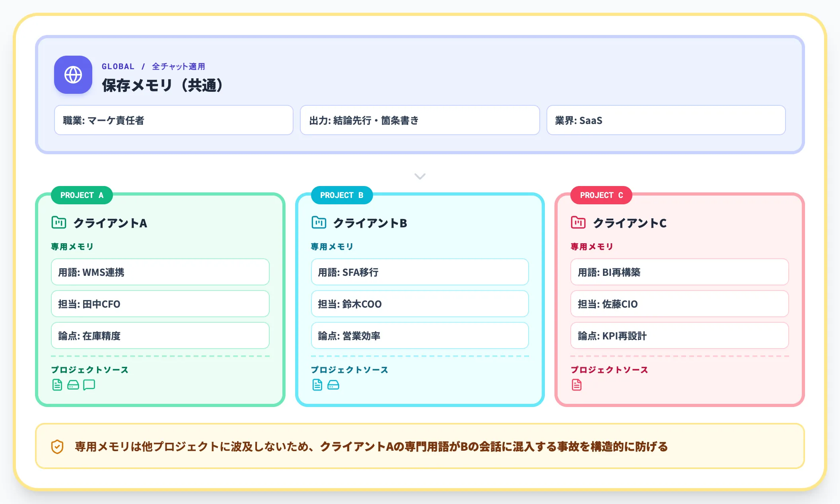This screenshot has height=504, width=840.
Task: Select the PROJECT B badge
Action: pos(342,195)
